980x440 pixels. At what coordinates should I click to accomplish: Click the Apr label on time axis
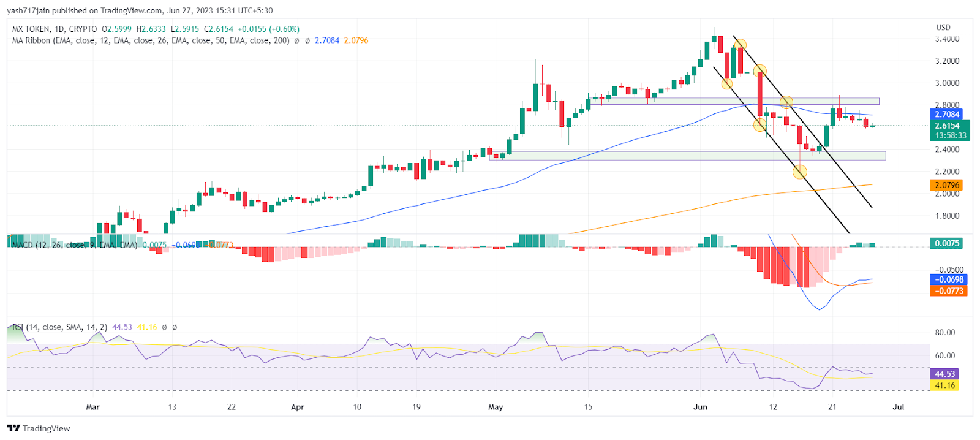pyautogui.click(x=298, y=407)
